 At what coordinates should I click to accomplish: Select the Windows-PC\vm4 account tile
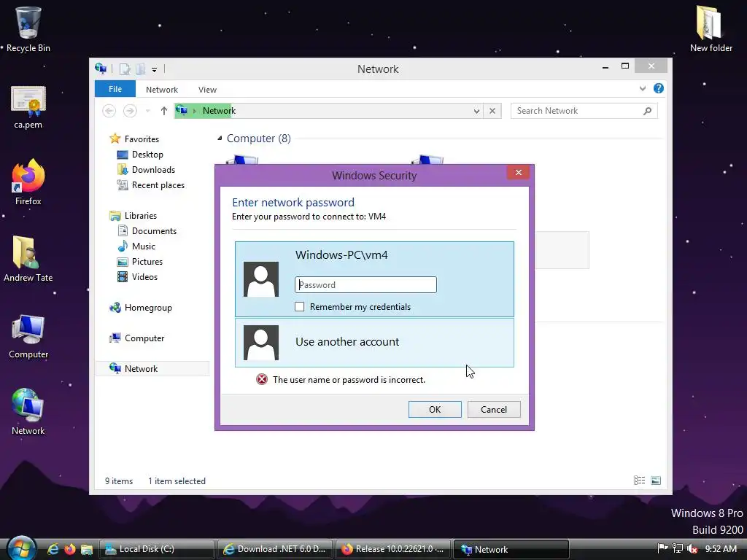[374, 279]
